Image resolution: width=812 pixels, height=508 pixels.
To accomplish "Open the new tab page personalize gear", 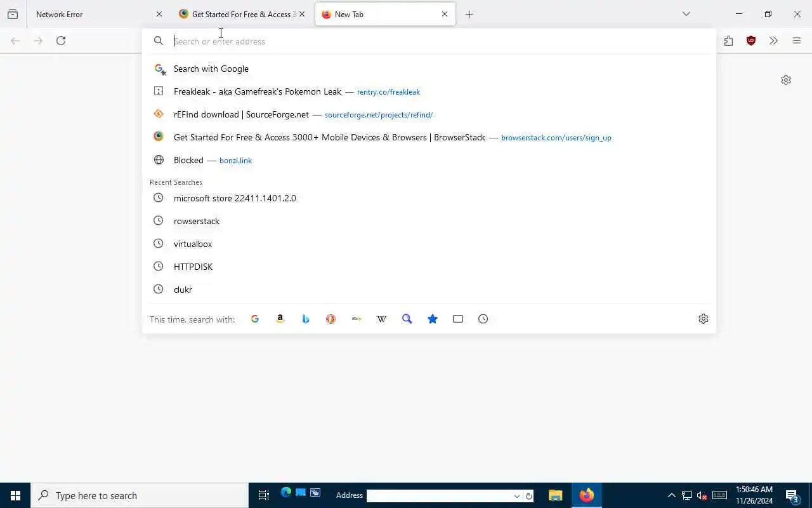I will coord(786,80).
